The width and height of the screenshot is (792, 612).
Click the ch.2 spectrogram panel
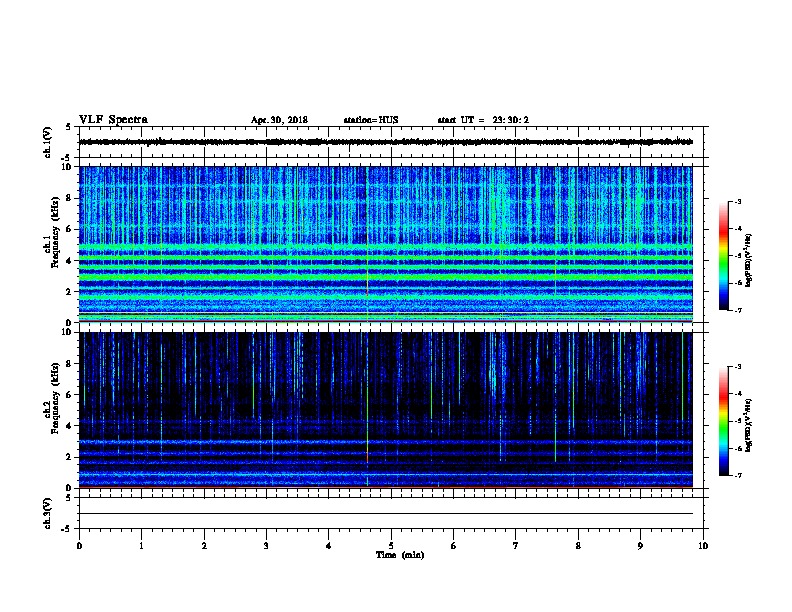tap(386, 410)
